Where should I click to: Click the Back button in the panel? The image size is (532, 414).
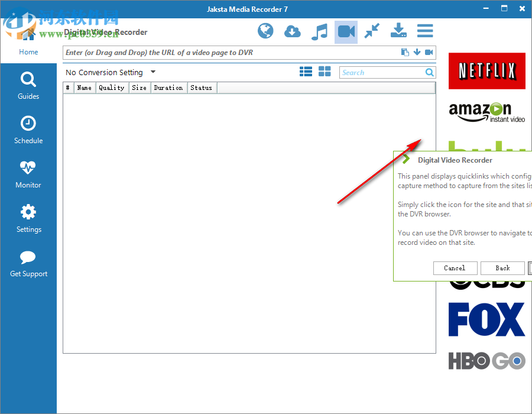click(x=502, y=268)
